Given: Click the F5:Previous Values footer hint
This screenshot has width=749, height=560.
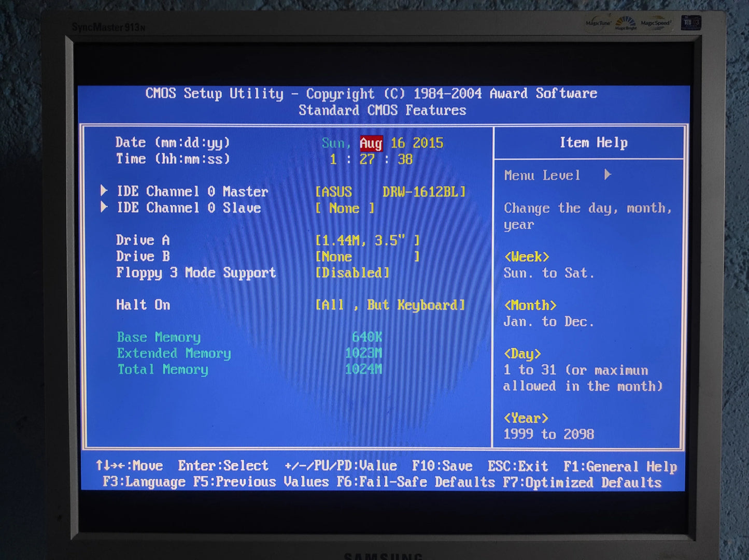Looking at the screenshot, I should click(261, 482).
